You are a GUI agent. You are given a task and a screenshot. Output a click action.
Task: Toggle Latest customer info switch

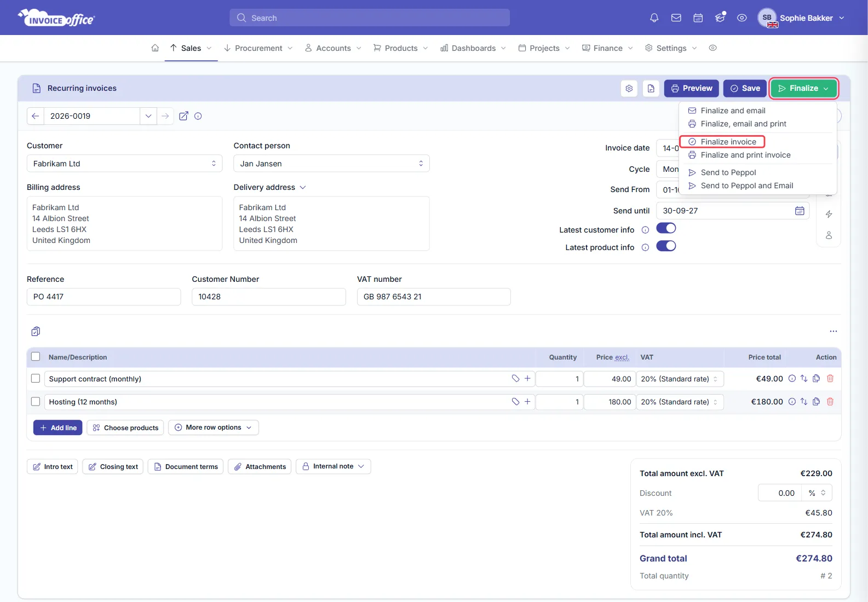(666, 228)
